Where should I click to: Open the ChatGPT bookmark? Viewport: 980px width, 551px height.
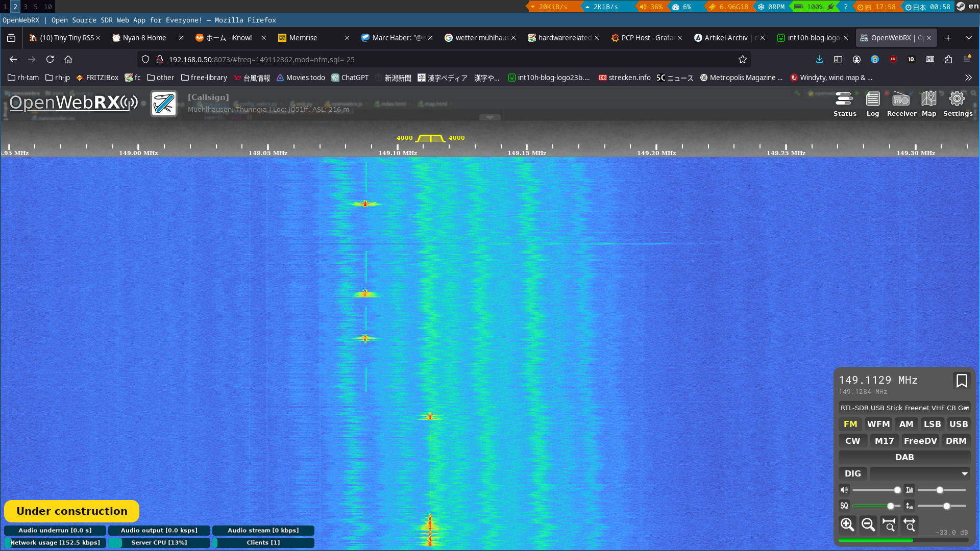tap(350, 78)
